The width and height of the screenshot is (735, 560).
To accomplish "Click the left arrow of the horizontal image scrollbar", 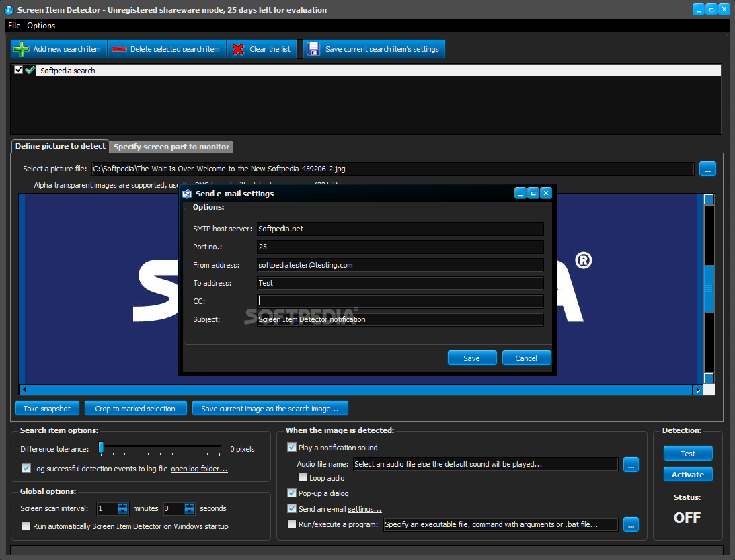I will 24,389.
